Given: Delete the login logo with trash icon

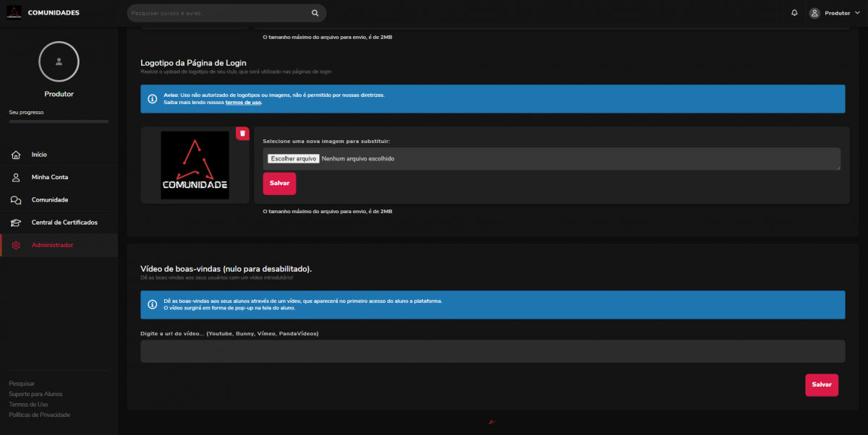Looking at the screenshot, I should (x=242, y=134).
